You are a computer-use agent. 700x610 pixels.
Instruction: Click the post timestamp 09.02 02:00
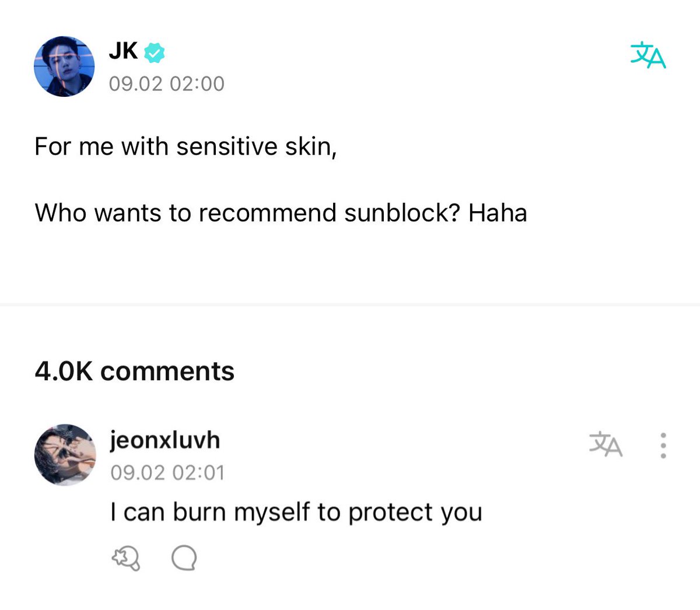(166, 84)
